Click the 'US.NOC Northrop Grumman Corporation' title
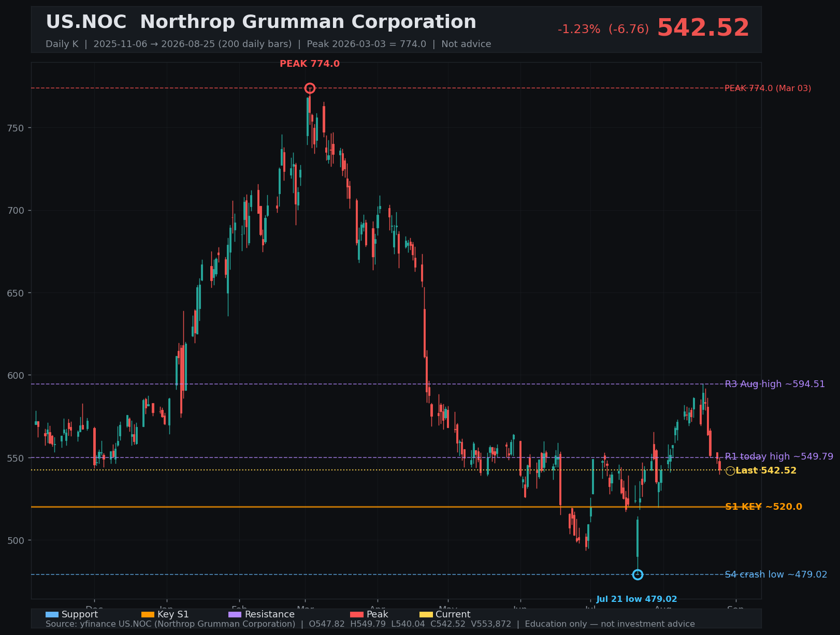840x635 pixels. click(261, 22)
